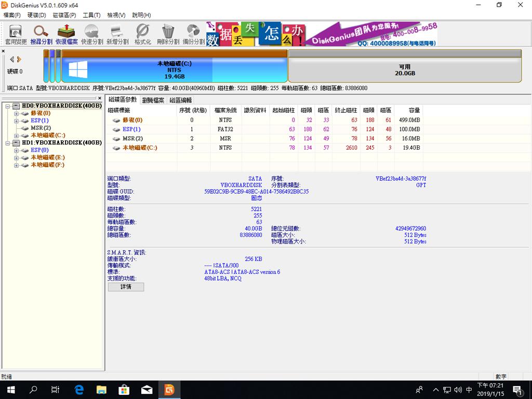Start 快速分割 quick partition

coord(92,35)
